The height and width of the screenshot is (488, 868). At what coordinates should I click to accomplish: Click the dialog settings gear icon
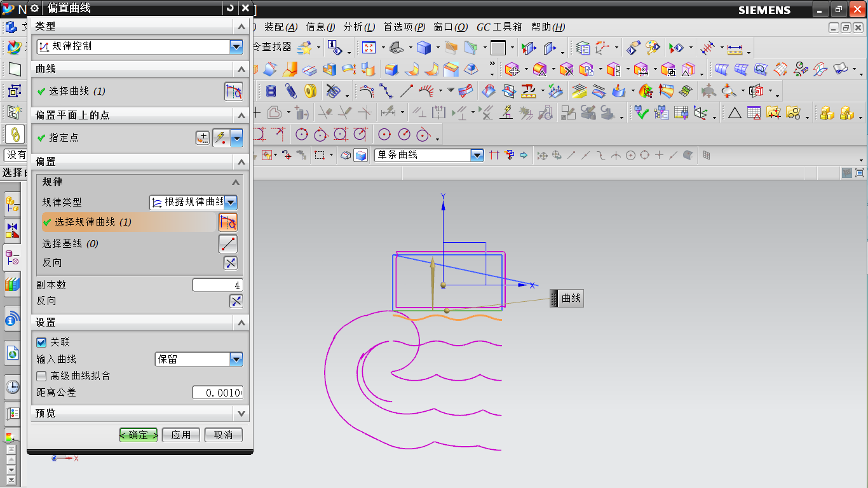[35, 8]
